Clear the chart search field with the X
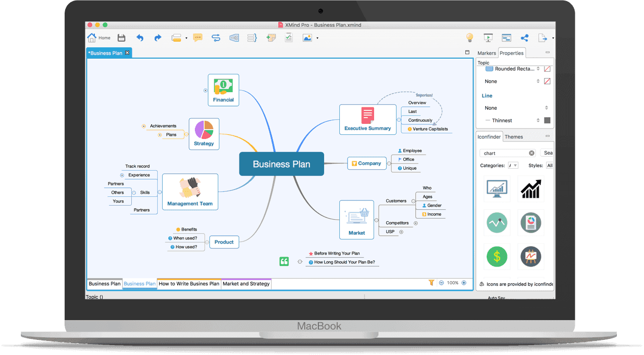Screen dimensions: 644x355 pyautogui.click(x=531, y=153)
